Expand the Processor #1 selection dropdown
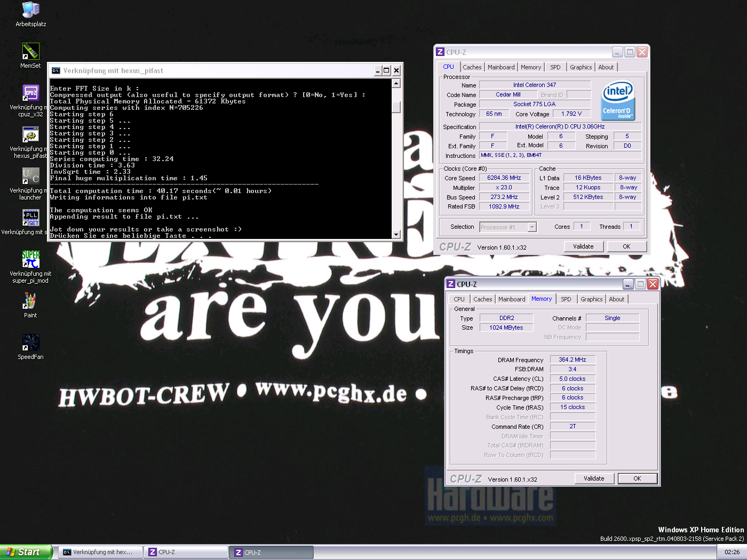This screenshot has height=560, width=747. tap(532, 227)
